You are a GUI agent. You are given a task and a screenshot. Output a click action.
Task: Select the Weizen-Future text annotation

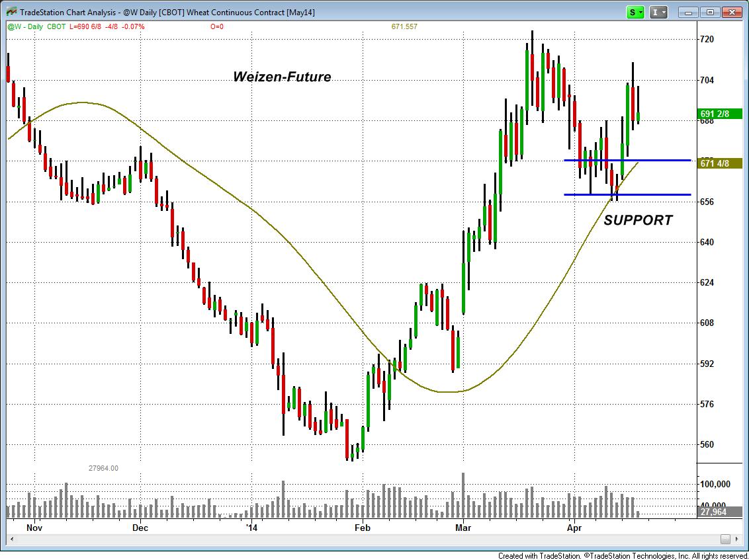[282, 77]
